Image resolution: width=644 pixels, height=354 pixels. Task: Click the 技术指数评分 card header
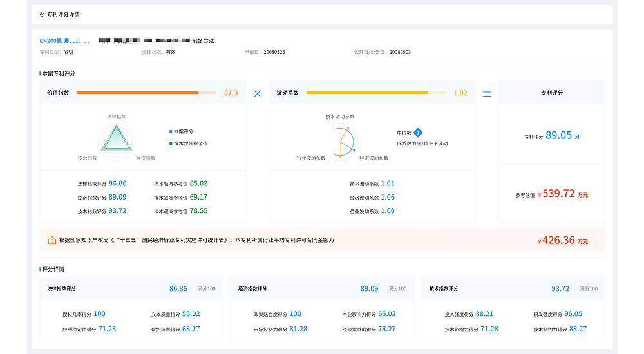[513, 289]
